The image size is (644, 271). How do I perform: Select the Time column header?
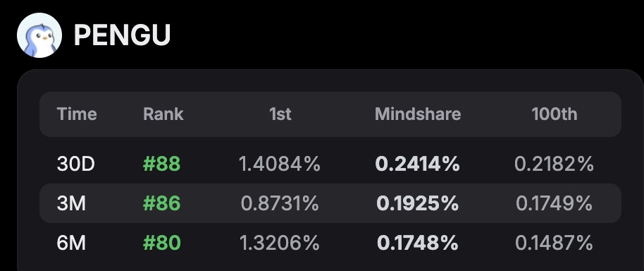coord(77,114)
